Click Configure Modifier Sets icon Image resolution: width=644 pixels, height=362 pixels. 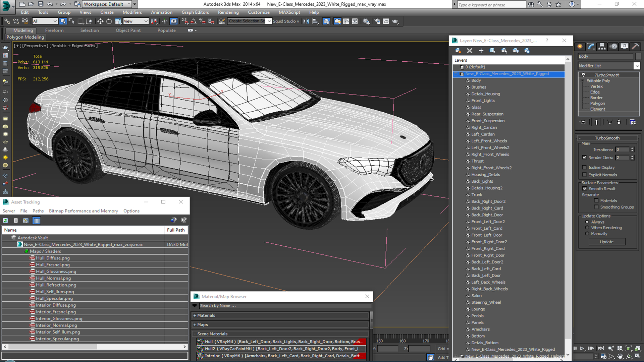(x=633, y=122)
